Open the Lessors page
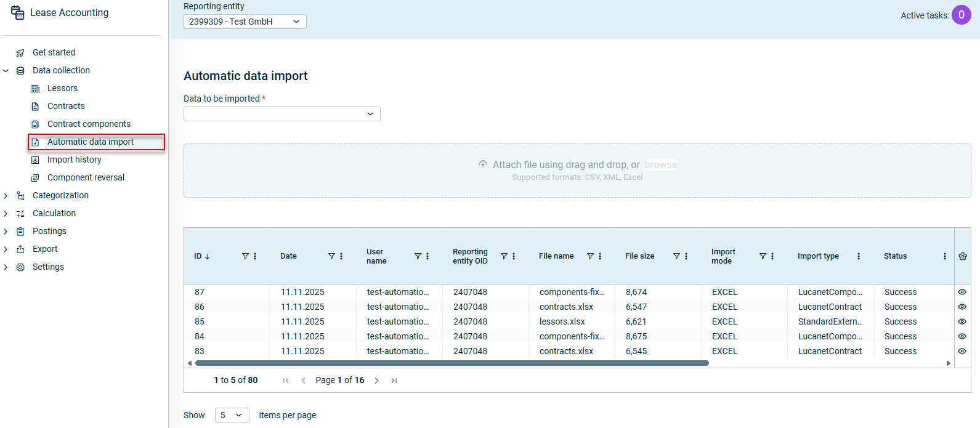Image resolution: width=980 pixels, height=428 pixels. pyautogui.click(x=63, y=88)
